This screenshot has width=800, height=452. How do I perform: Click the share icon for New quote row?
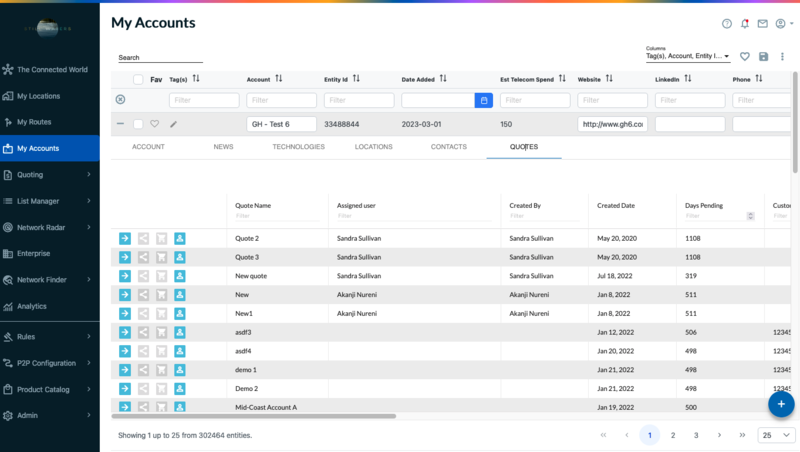pyautogui.click(x=144, y=276)
